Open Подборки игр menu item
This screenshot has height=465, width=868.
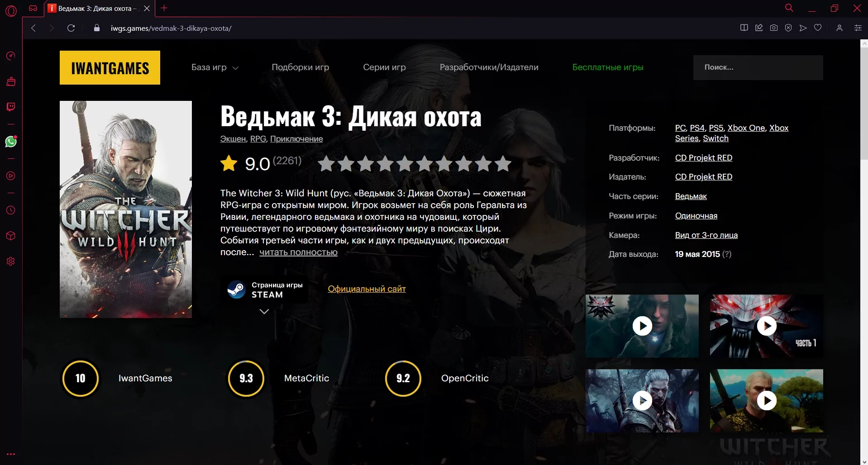(x=300, y=67)
